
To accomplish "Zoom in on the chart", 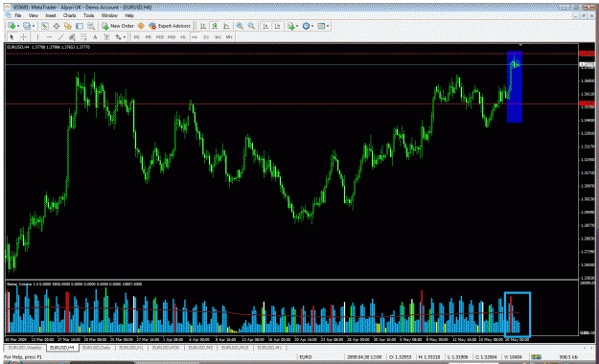I will coord(240,26).
